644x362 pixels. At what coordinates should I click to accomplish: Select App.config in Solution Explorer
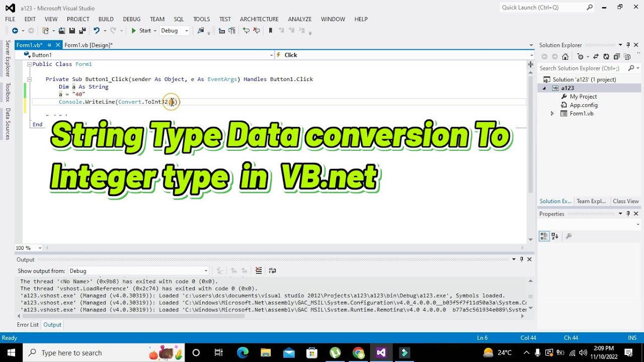tap(584, 105)
